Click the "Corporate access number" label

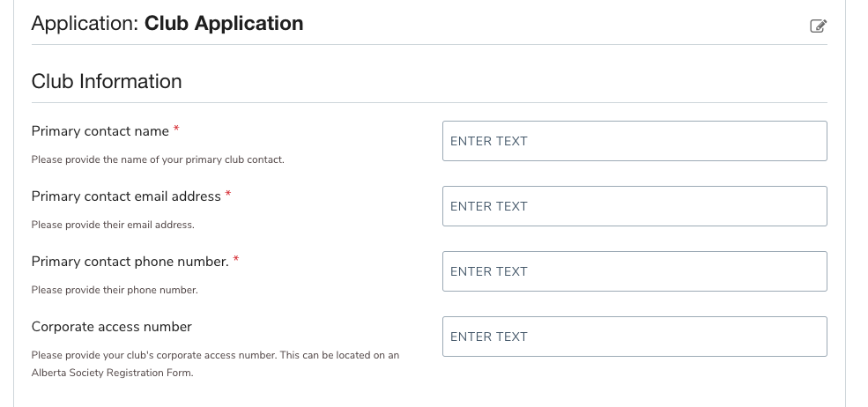click(111, 327)
